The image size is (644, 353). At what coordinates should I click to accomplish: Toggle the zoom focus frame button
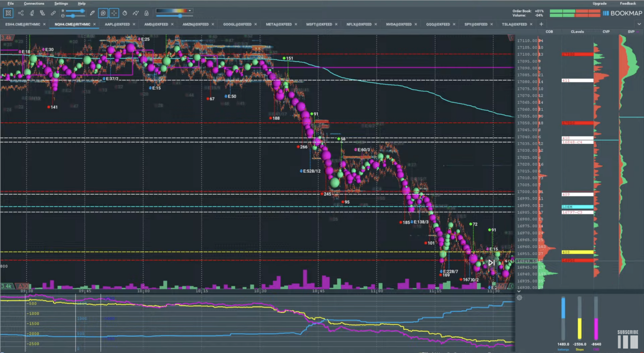pos(8,13)
